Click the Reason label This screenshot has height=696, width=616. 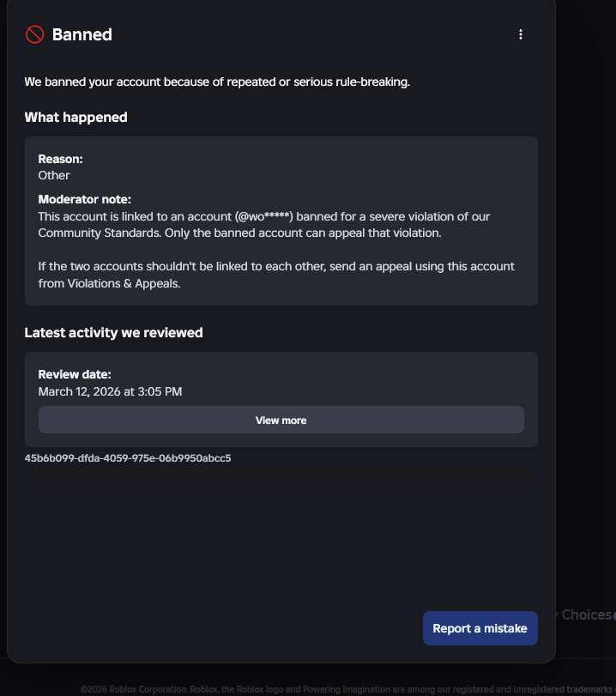tap(61, 159)
